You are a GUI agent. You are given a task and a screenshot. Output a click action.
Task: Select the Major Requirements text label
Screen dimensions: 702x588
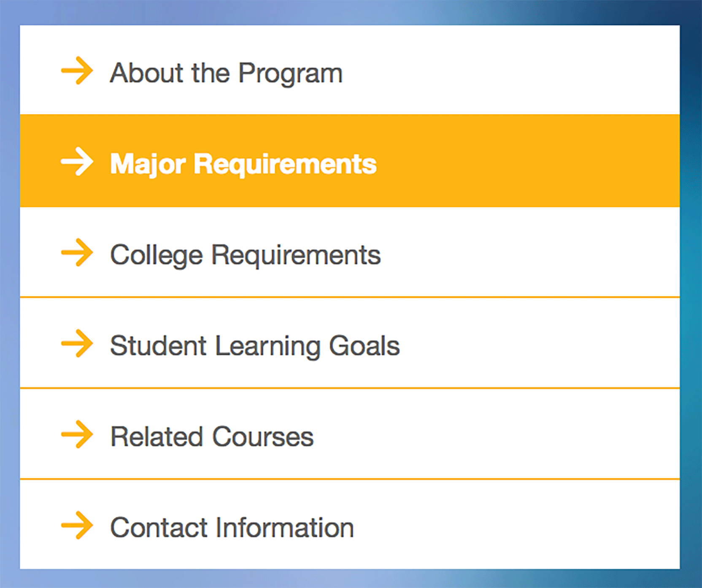(243, 164)
